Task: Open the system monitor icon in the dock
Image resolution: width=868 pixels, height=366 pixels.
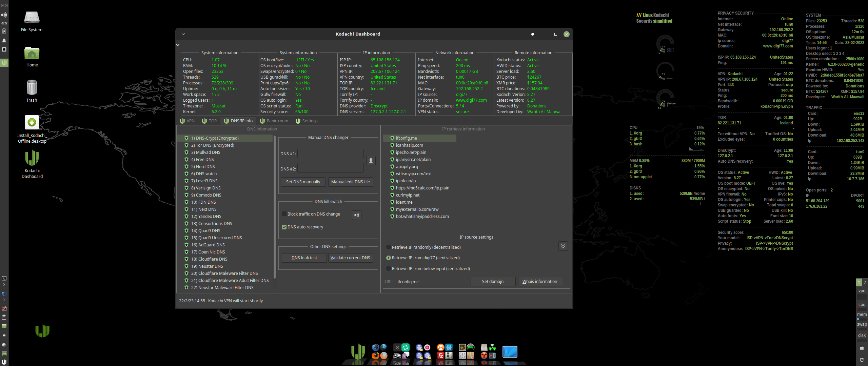Action: [462, 347]
